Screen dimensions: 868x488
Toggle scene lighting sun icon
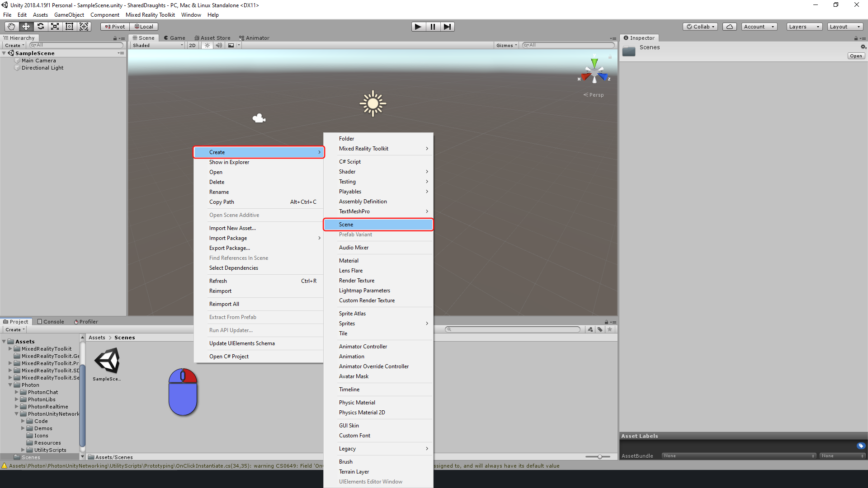tap(207, 45)
